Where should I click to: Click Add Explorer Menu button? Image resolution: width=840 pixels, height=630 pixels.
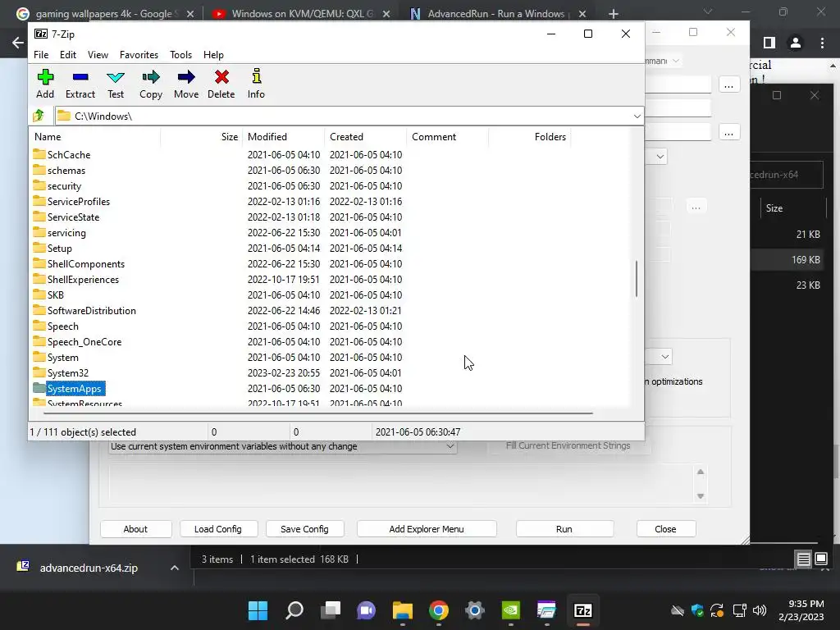coord(427,529)
